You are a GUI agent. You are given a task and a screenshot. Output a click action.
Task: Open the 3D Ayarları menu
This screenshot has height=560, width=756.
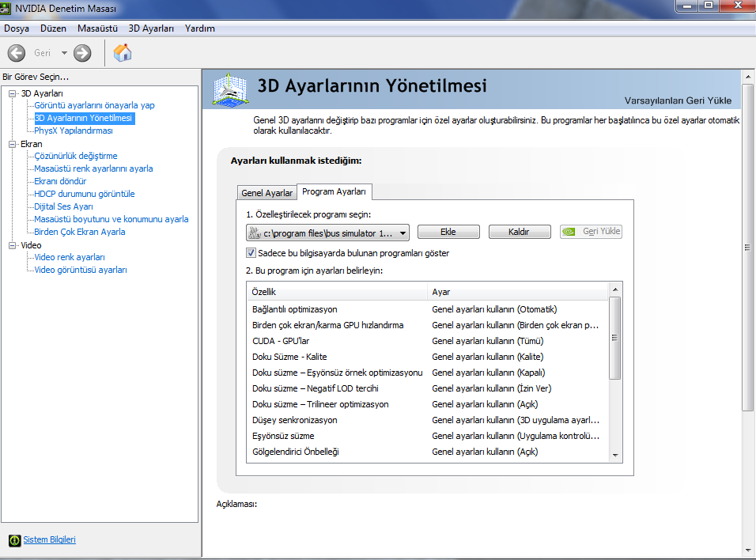click(151, 28)
